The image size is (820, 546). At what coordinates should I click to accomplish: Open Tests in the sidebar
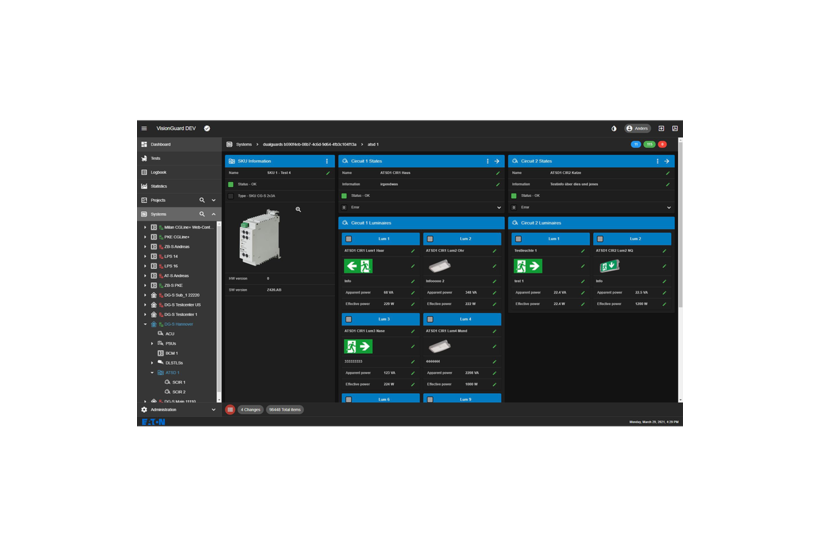point(179,158)
